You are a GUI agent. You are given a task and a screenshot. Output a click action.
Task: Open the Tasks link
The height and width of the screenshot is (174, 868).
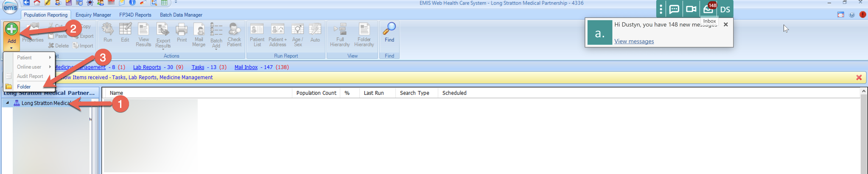pos(198,67)
